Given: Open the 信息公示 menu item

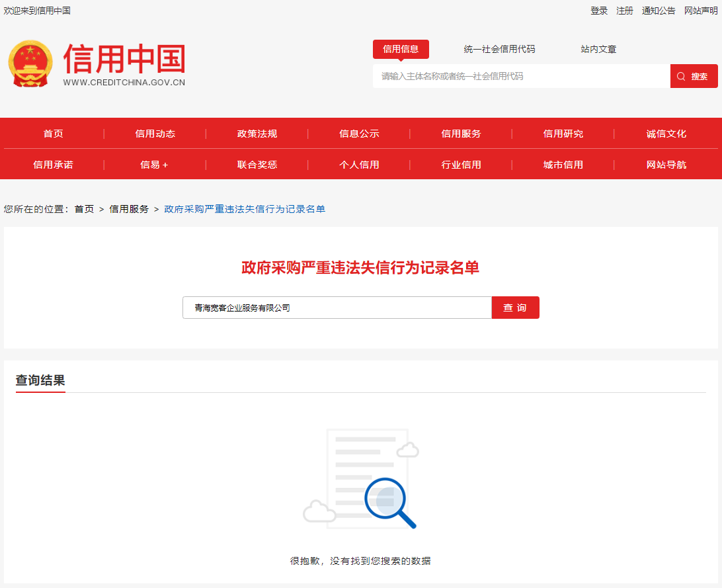Looking at the screenshot, I should coord(359,134).
